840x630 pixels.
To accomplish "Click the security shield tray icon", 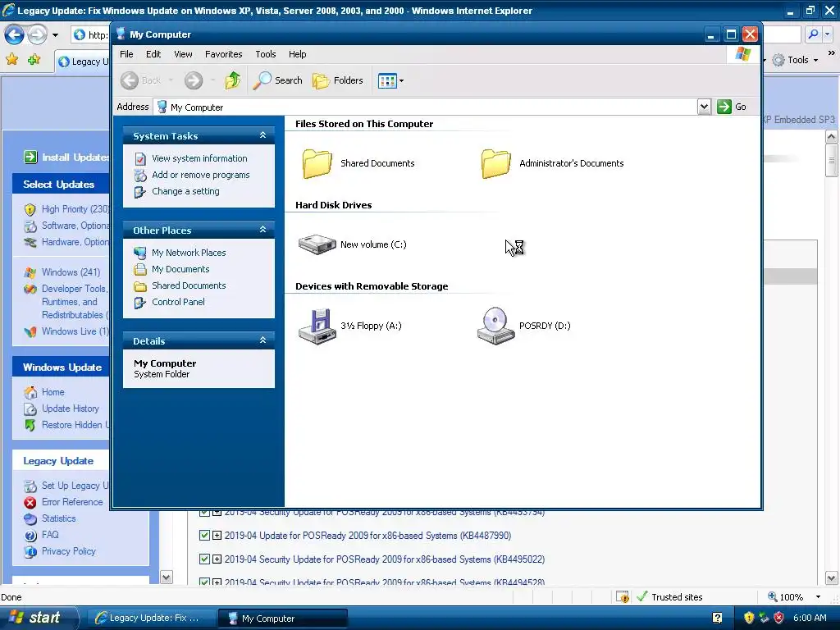I will pyautogui.click(x=749, y=618).
